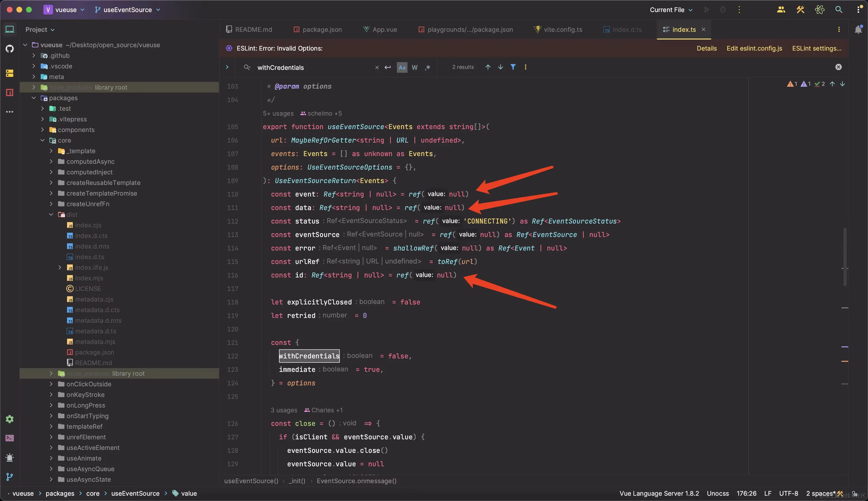Click the UTF-8 encoding widget
Image resolution: width=868 pixels, height=501 pixels.
788,494
